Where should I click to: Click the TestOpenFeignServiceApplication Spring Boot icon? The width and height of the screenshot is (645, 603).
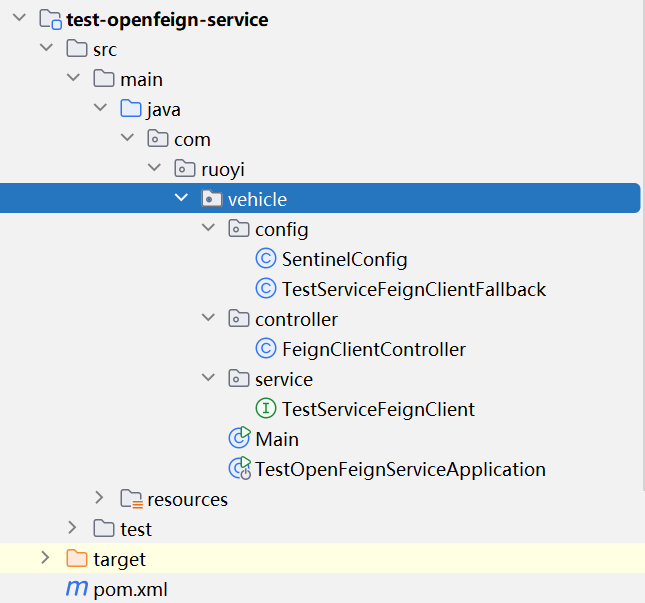tap(239, 468)
